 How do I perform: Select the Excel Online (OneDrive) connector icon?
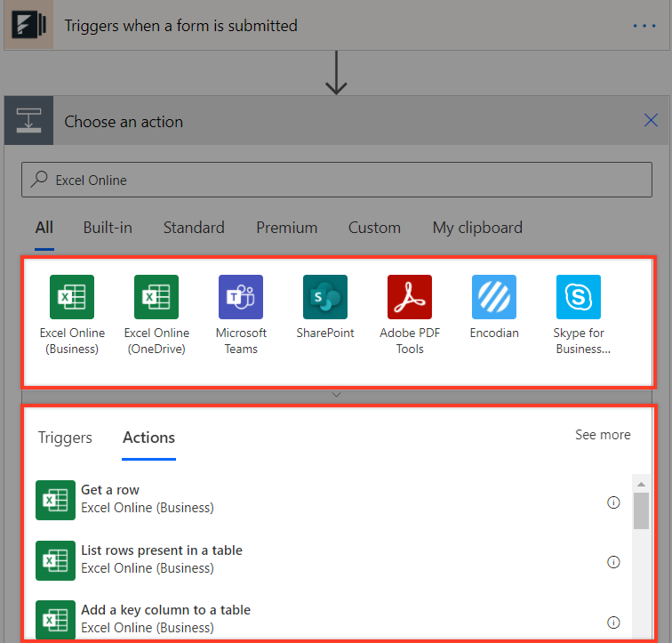[156, 297]
